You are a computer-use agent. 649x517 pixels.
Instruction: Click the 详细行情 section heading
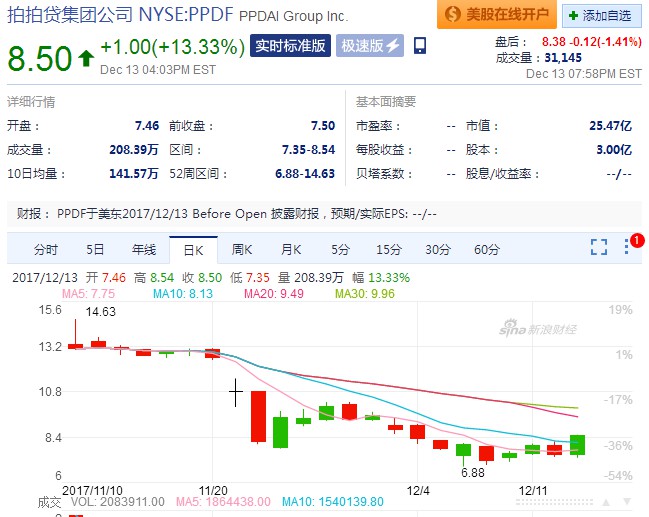click(x=31, y=101)
